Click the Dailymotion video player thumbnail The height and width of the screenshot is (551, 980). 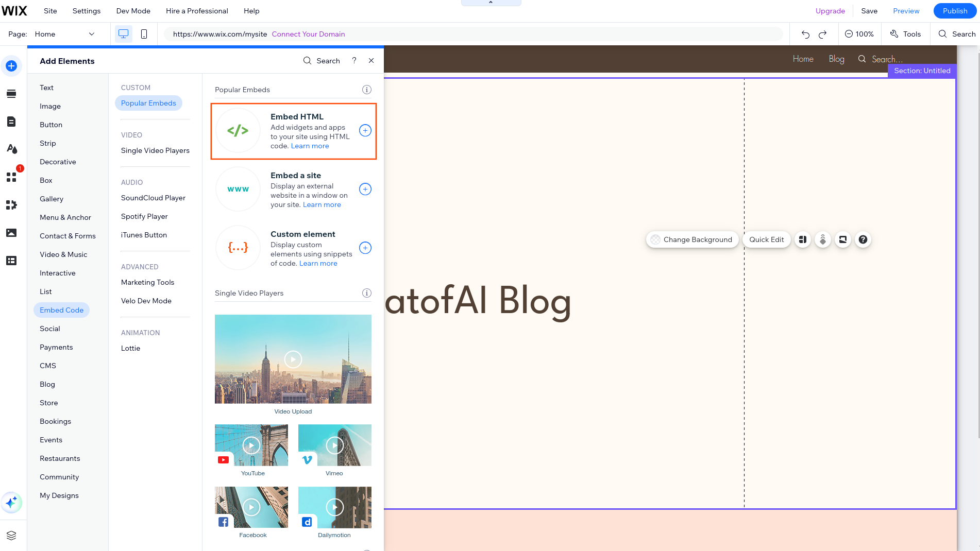335,507
